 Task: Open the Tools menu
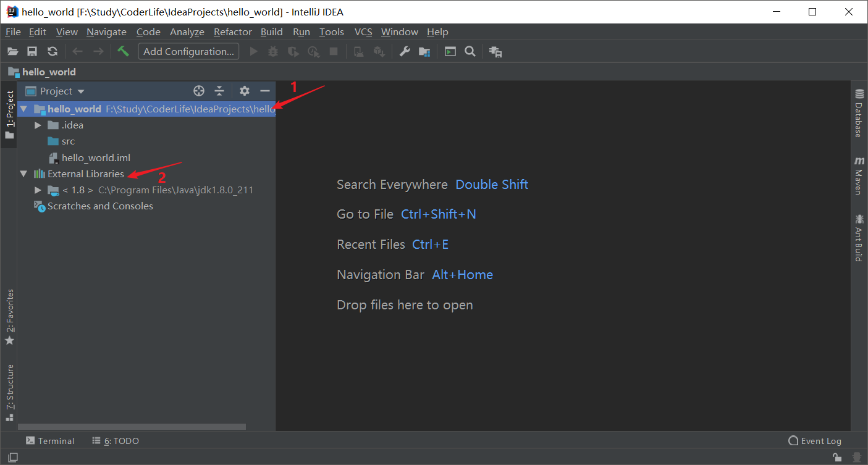[x=332, y=32]
